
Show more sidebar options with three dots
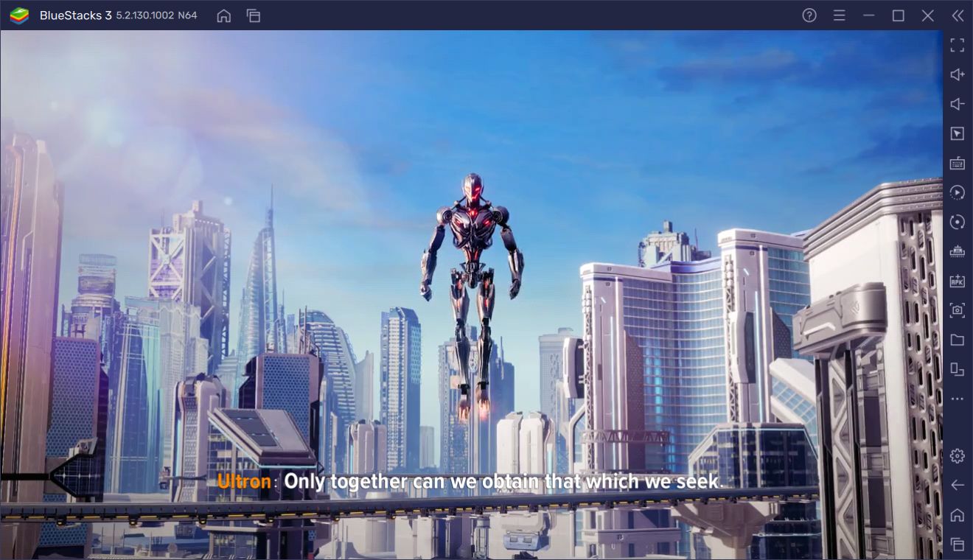[958, 399]
